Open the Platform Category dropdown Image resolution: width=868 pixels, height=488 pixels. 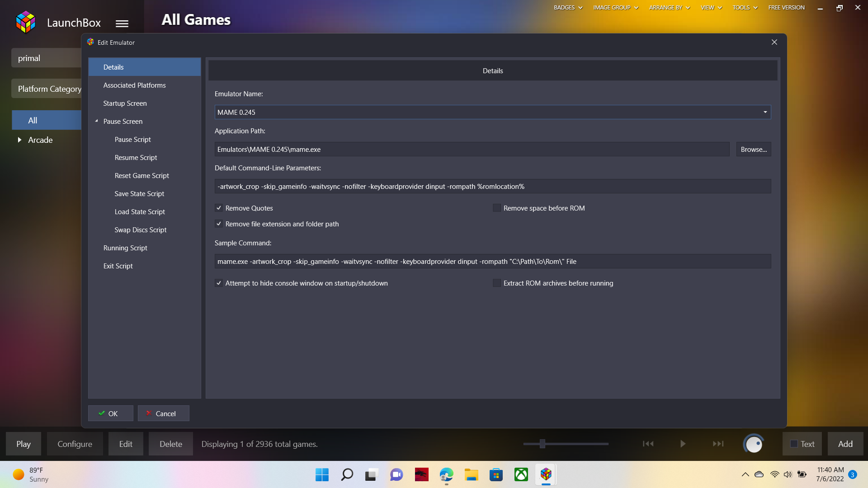click(47, 89)
